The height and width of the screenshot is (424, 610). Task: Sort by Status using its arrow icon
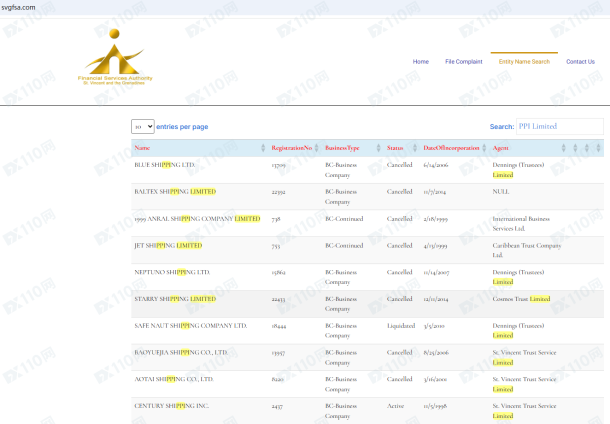point(415,148)
